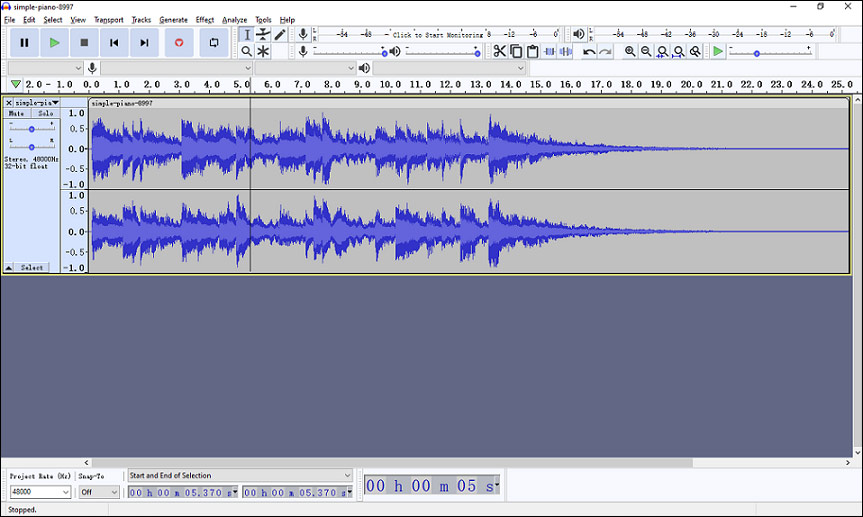Adjust the track pan slider

click(x=31, y=147)
